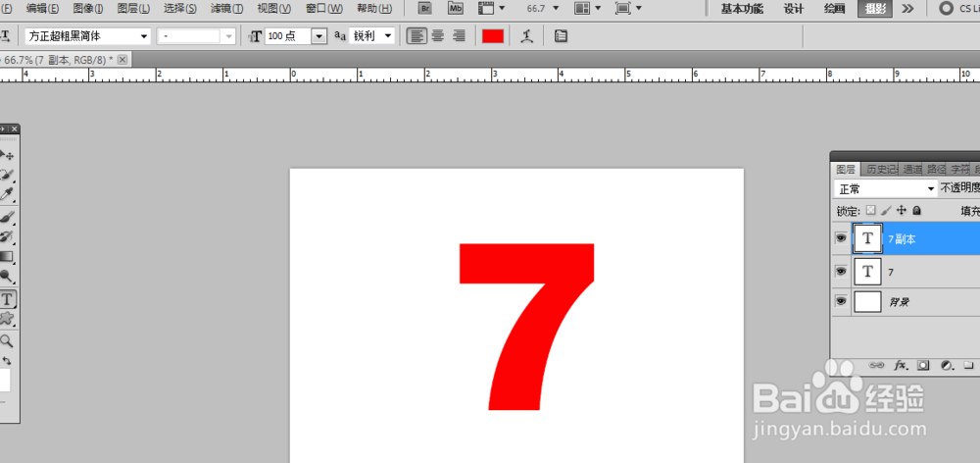Switch to 摄影 workspace
Screen dimensions: 980x463
(875, 8)
